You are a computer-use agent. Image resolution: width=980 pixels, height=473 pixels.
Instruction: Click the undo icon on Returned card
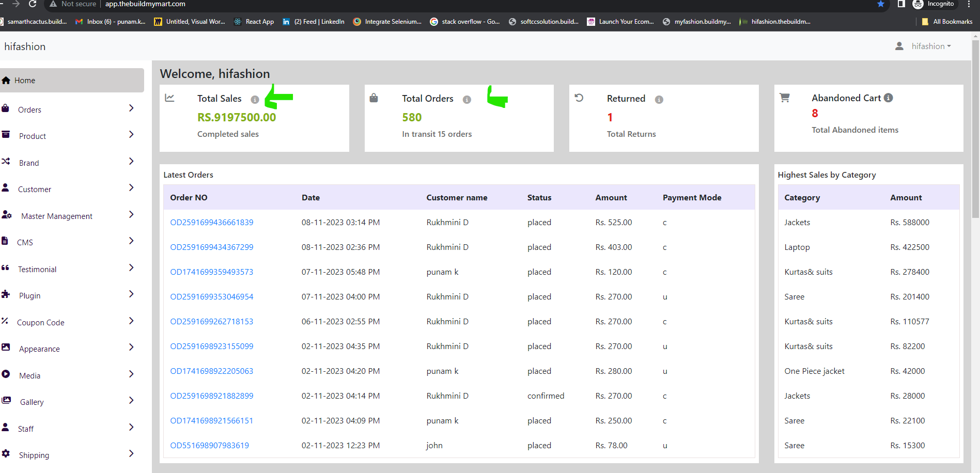pyautogui.click(x=579, y=98)
